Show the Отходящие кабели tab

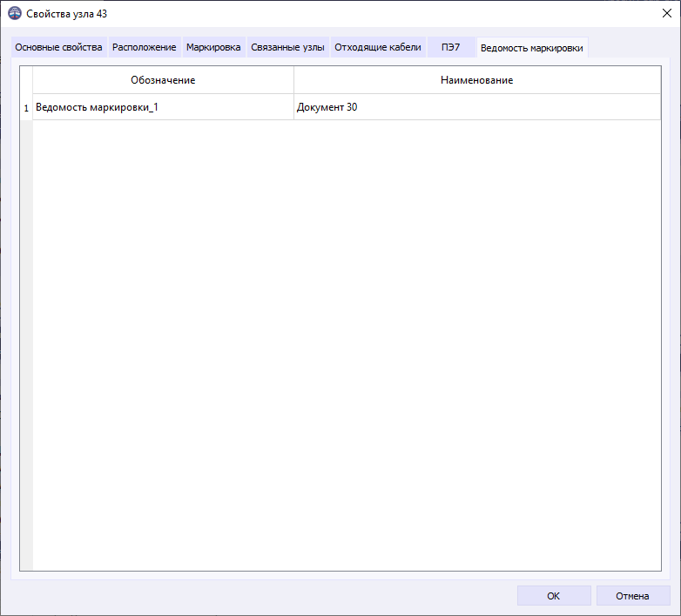coord(378,48)
